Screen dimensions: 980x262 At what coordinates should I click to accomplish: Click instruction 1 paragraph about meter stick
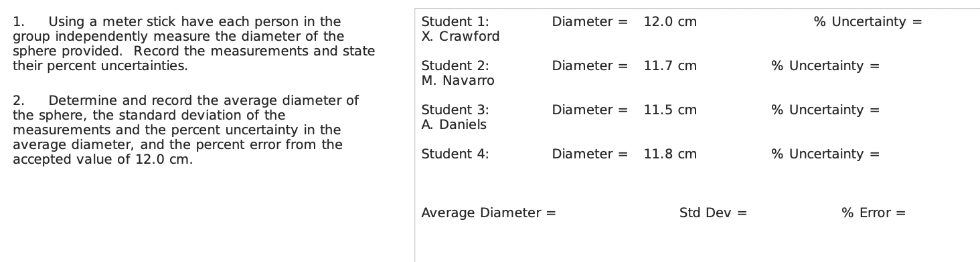pos(194,43)
